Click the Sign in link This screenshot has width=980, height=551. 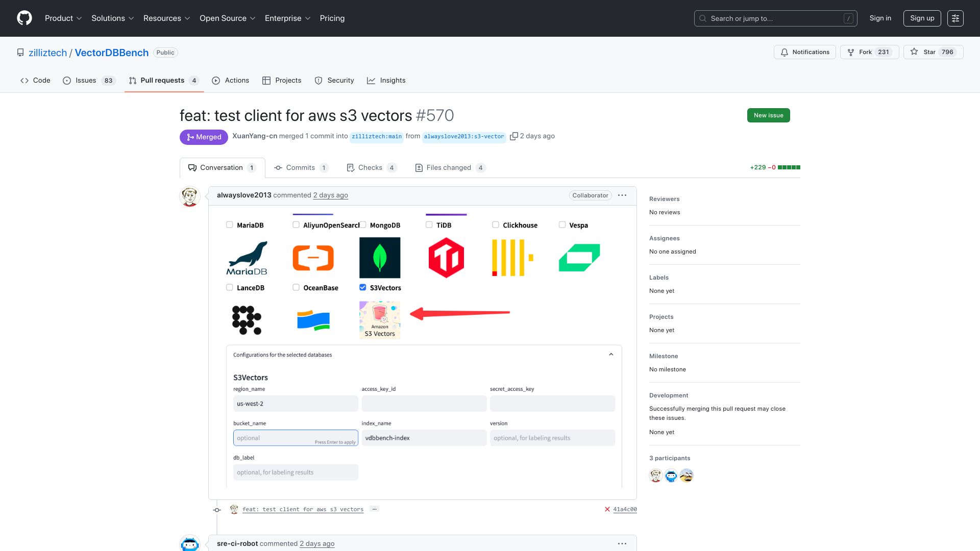click(880, 18)
